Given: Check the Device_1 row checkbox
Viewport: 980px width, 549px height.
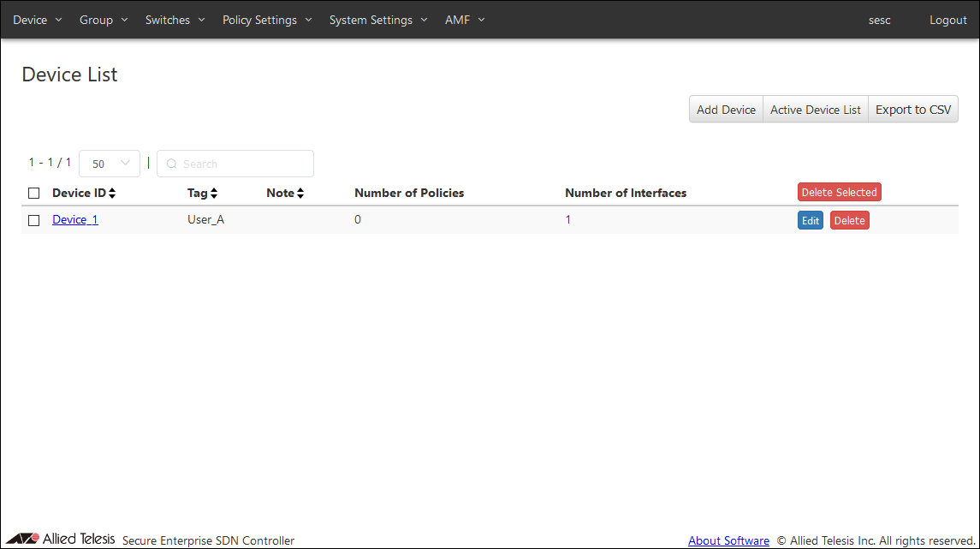Looking at the screenshot, I should click(x=34, y=220).
